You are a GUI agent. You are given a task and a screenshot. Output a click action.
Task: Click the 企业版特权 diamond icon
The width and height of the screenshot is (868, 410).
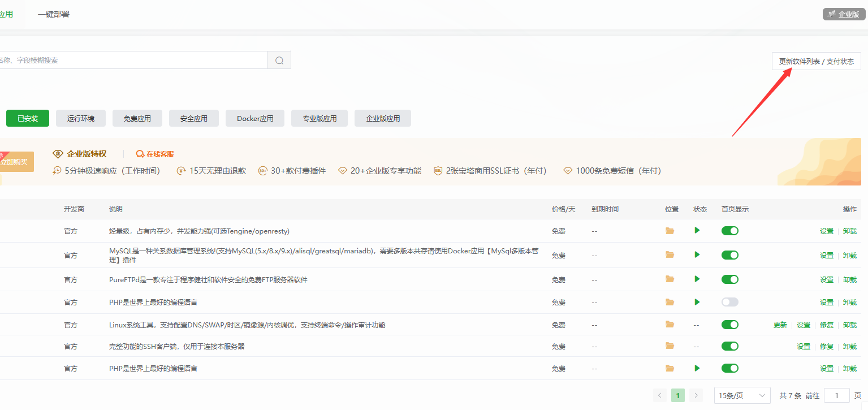(58, 154)
